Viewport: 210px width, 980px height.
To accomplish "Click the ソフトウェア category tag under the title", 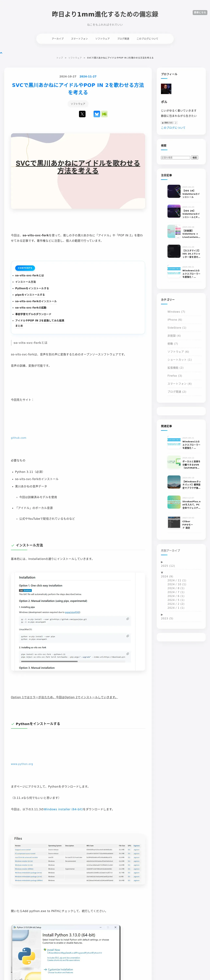I will (x=78, y=104).
